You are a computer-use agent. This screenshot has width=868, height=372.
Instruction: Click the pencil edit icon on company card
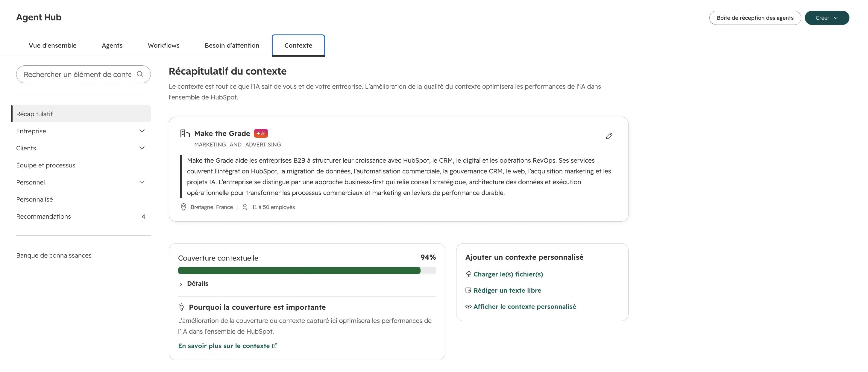[x=609, y=136]
